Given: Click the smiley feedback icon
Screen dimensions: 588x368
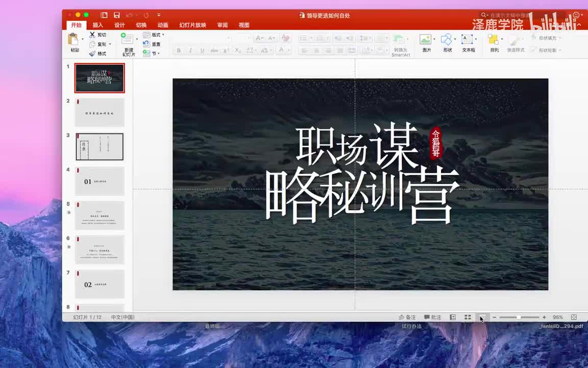Looking at the screenshot, I should click(x=576, y=15).
